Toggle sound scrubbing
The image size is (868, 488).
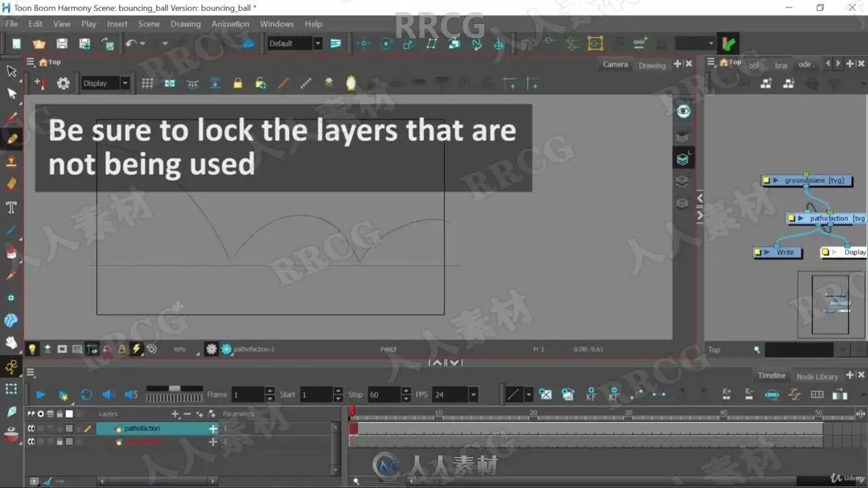pyautogui.click(x=131, y=394)
